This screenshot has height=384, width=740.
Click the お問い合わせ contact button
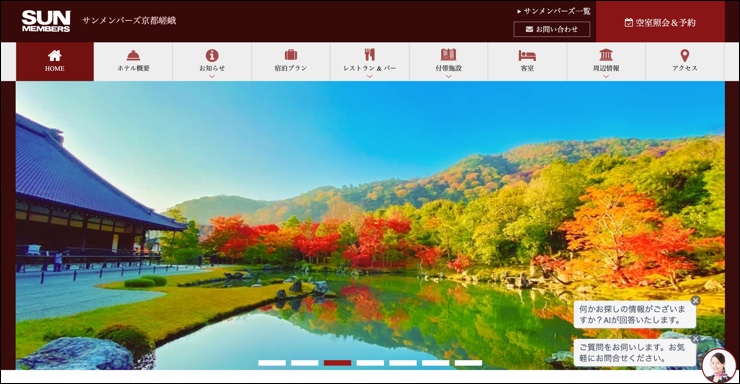click(552, 29)
